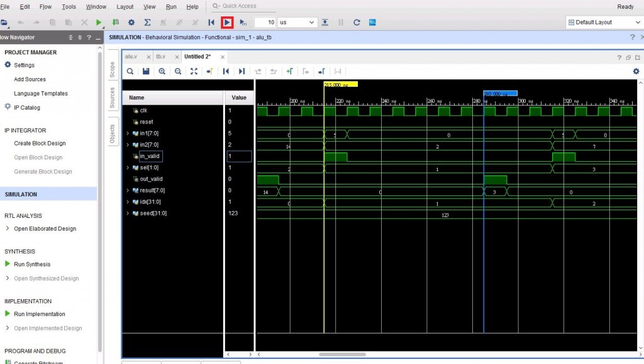
Task: Expand the sel[1:0] signal bus
Action: click(128, 168)
